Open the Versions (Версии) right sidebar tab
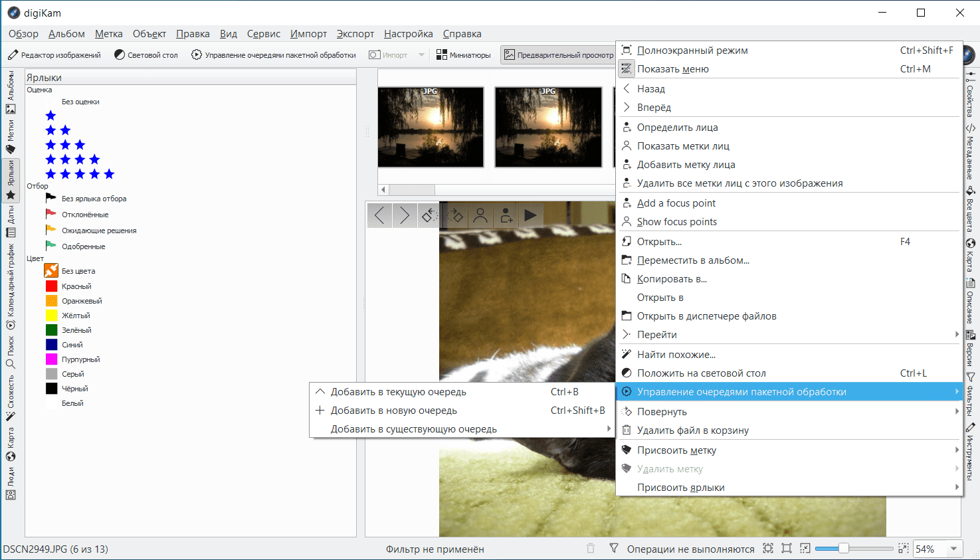 (971, 348)
